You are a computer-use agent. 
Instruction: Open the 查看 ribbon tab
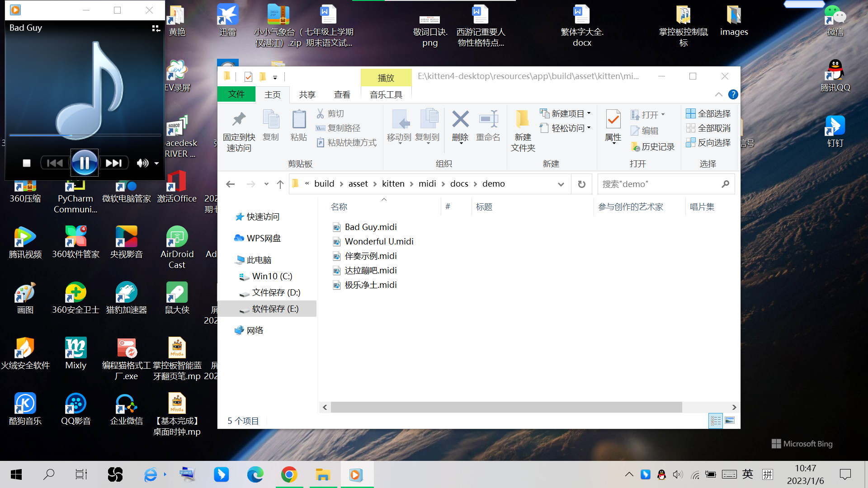(342, 94)
